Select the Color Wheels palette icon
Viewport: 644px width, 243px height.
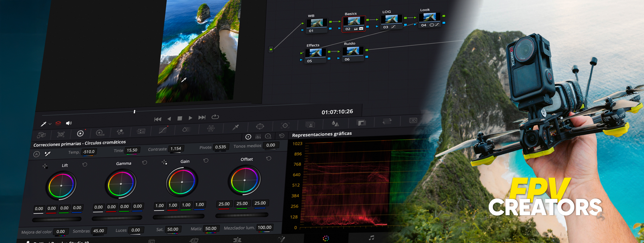click(80, 133)
